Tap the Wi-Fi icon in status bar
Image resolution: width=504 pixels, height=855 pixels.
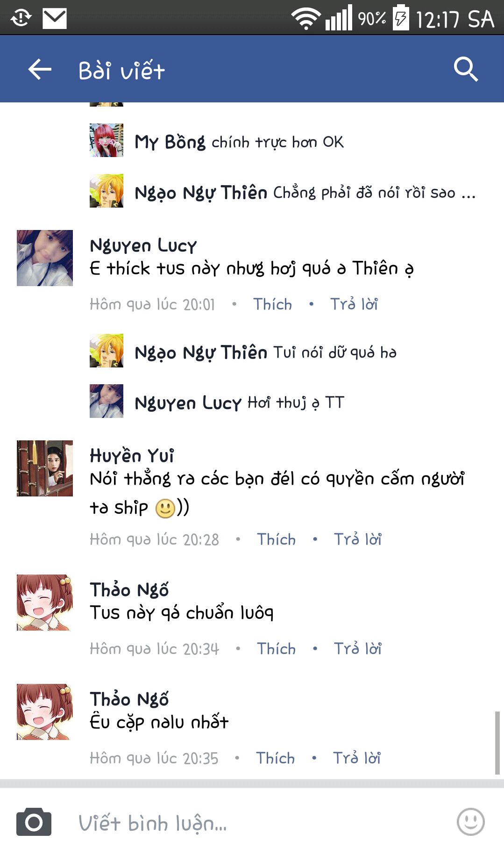point(306,18)
